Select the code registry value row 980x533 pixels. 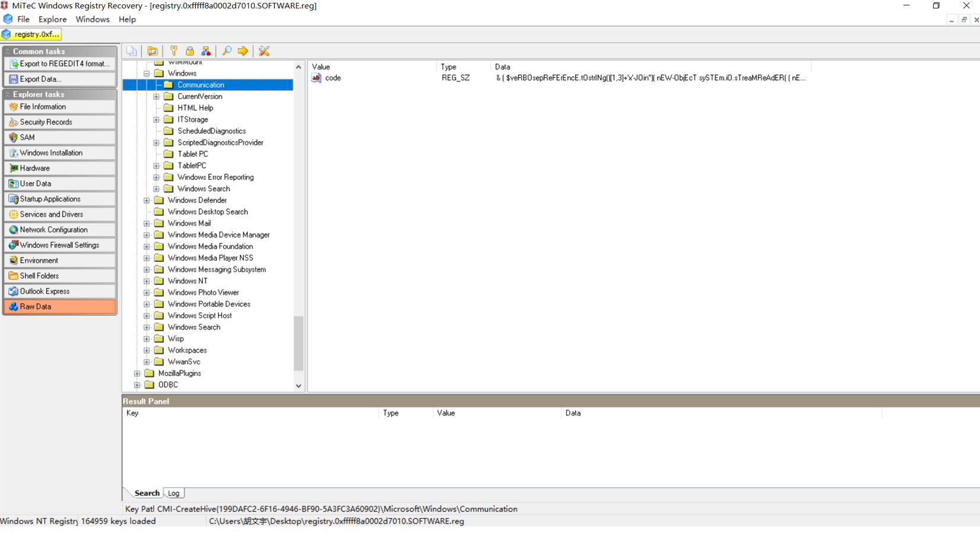[x=558, y=78]
